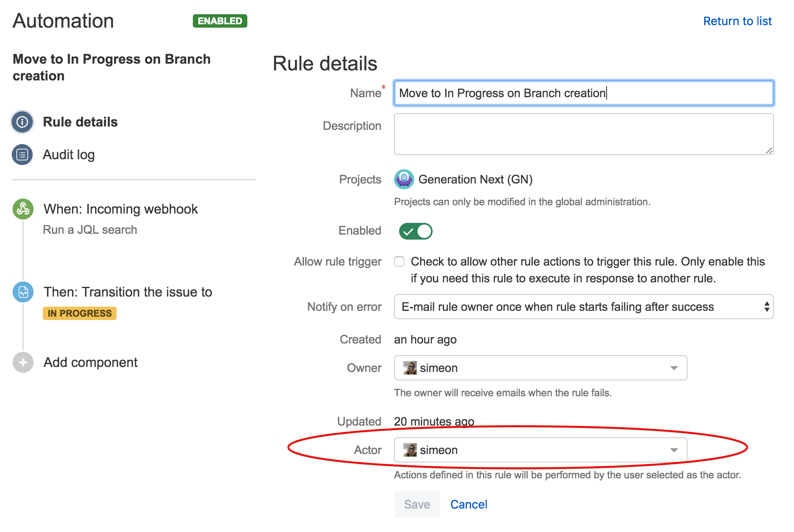This screenshot has width=794, height=532.
Task: Click inside the Description text area
Action: pyautogui.click(x=583, y=133)
